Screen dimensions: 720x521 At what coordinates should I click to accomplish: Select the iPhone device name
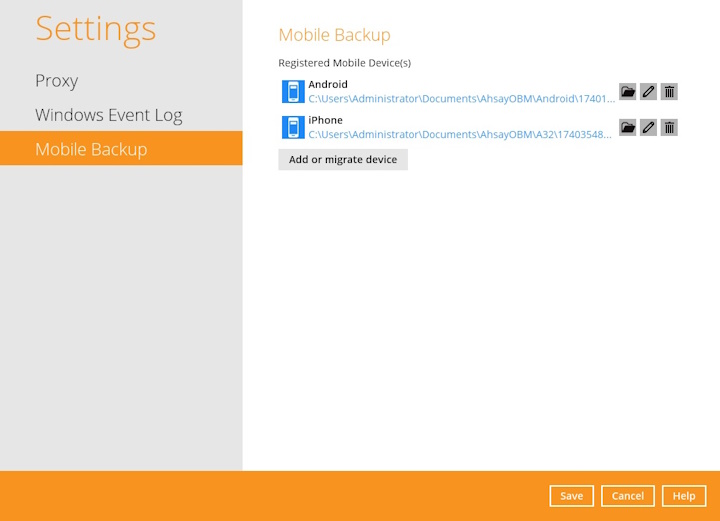(325, 120)
